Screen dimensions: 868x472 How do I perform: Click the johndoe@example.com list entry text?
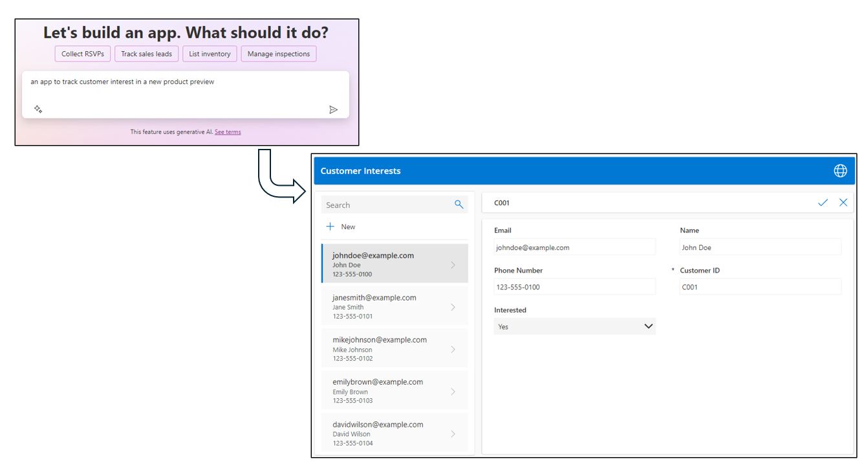point(373,255)
